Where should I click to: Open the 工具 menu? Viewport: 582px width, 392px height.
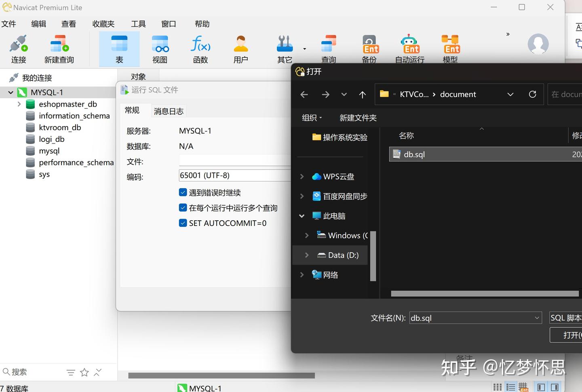click(138, 24)
